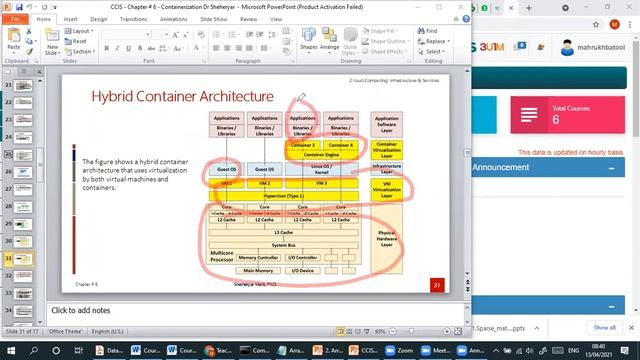Click Undo in Quick Access Toolbar
This screenshot has height=360, width=640.
point(29,7)
